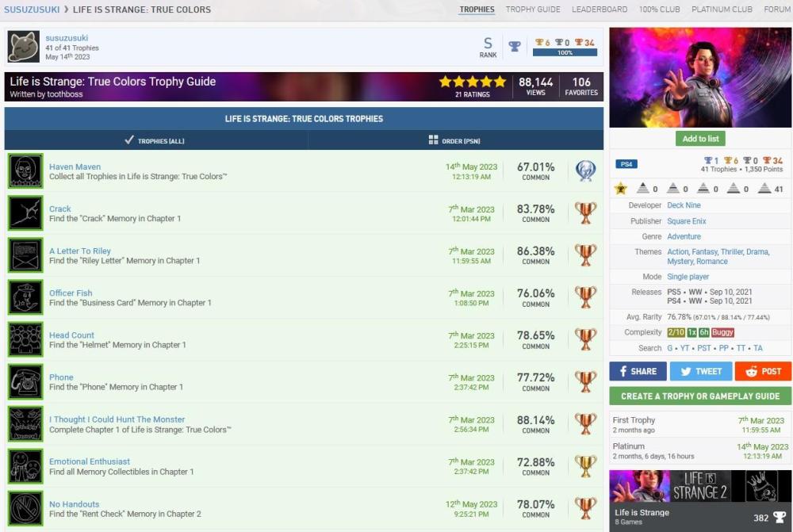Image resolution: width=793 pixels, height=532 pixels.
Task: Open the Deck Nine developer link
Action: (684, 205)
